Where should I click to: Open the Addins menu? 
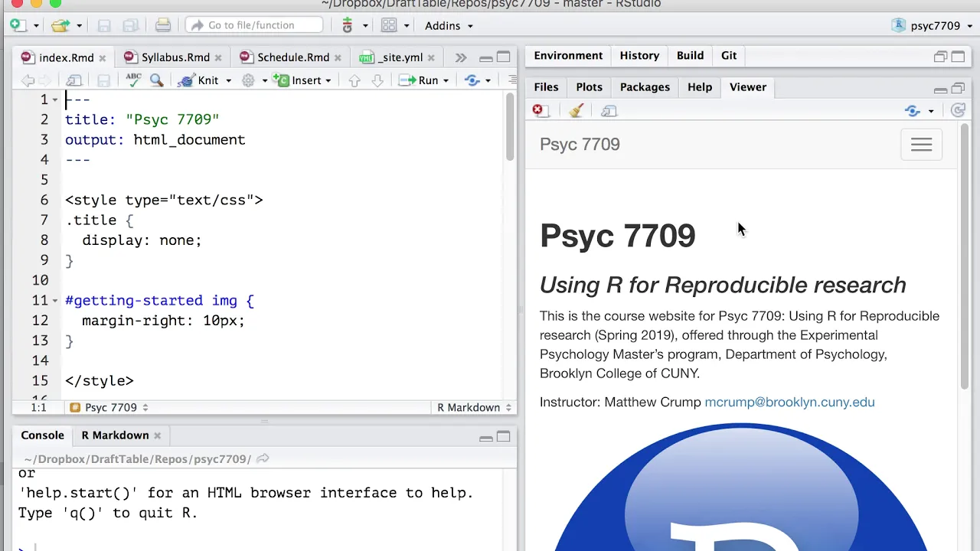tap(449, 25)
